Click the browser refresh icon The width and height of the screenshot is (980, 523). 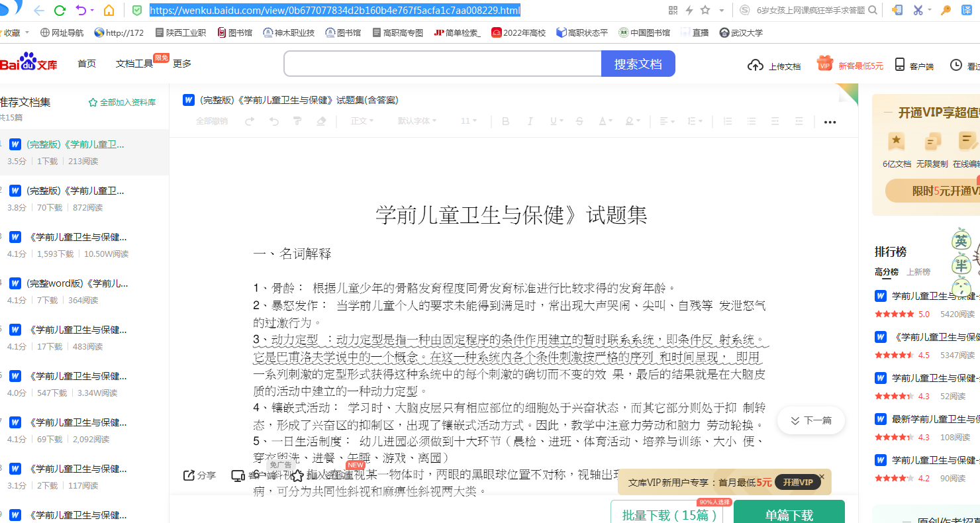coord(60,11)
